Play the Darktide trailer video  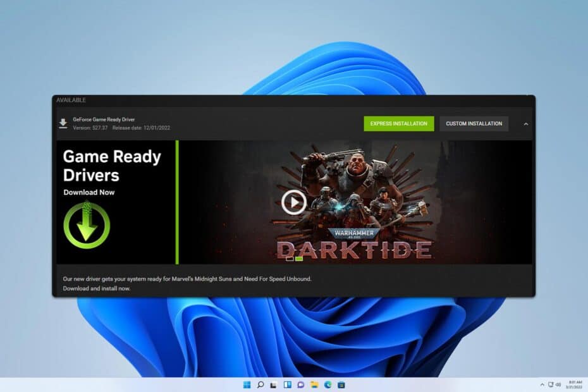[294, 202]
